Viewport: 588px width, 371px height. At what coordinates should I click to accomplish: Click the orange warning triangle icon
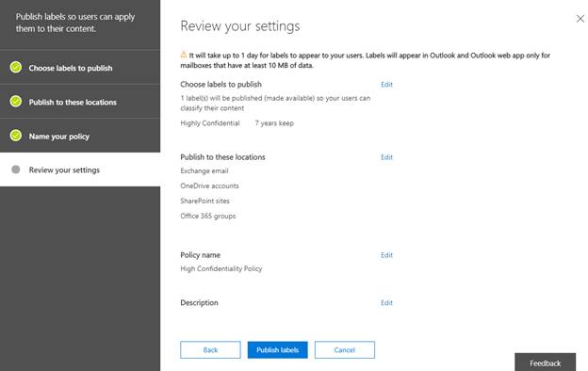(x=184, y=55)
